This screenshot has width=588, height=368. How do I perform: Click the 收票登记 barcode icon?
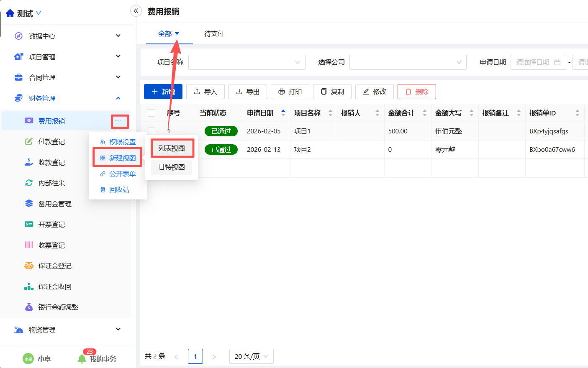tap(29, 245)
